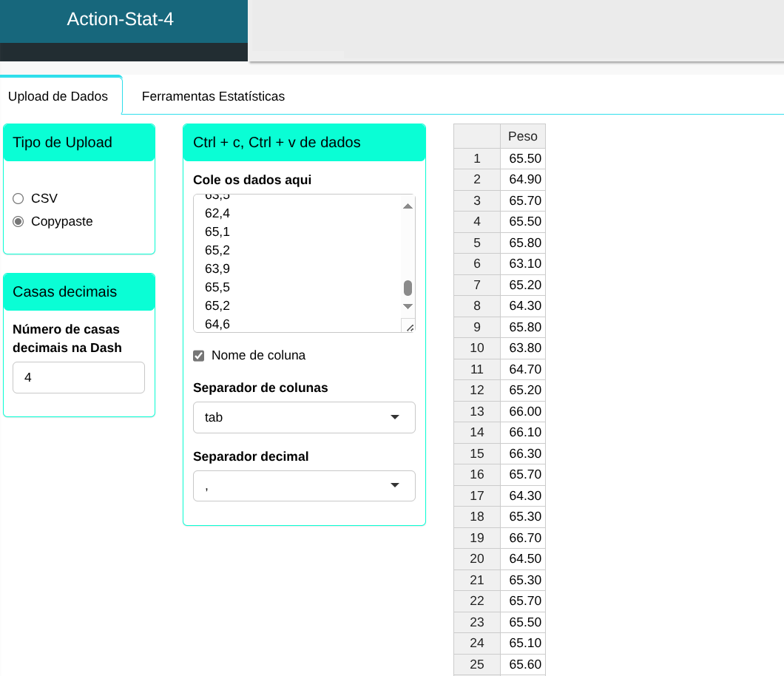784x676 pixels.
Task: Click the decimal places number field
Action: [x=78, y=377]
